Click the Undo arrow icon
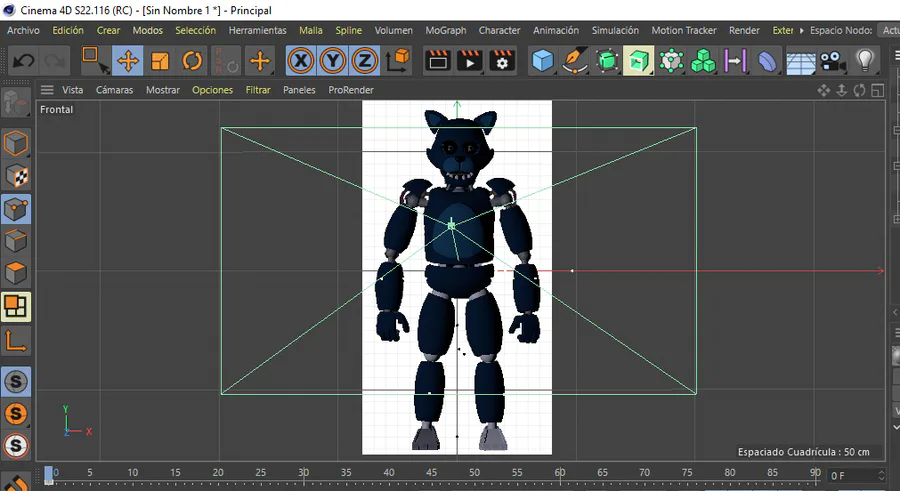 (24, 61)
